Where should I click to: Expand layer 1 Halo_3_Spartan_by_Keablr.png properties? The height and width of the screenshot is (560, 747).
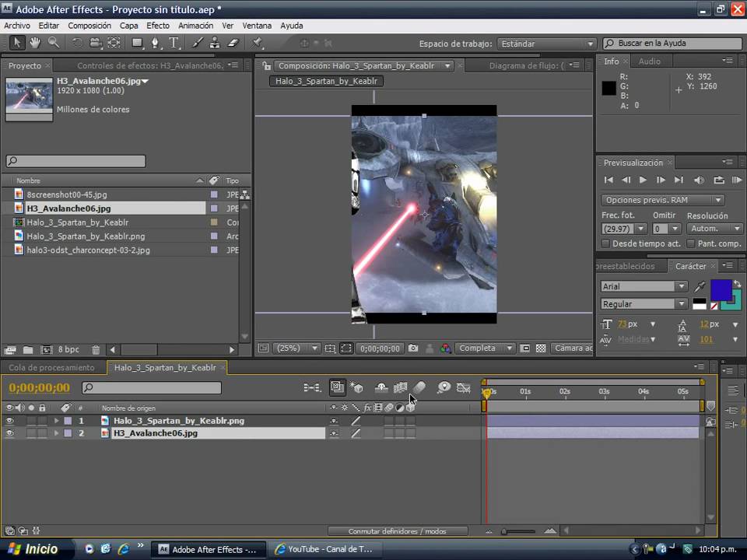pos(55,421)
